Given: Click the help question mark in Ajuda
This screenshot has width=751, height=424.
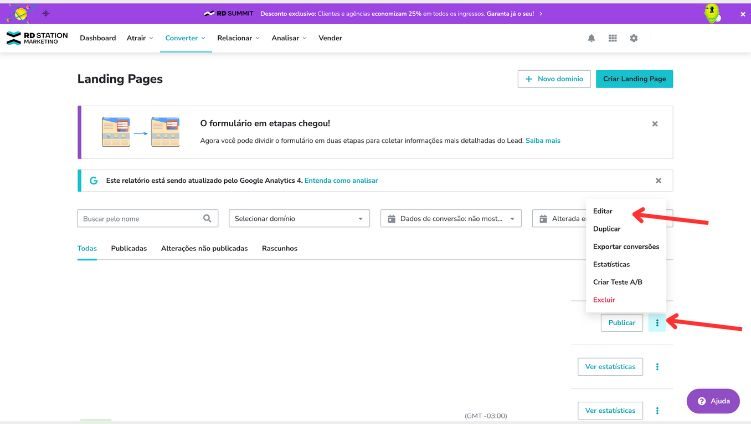Looking at the screenshot, I should tap(702, 401).
